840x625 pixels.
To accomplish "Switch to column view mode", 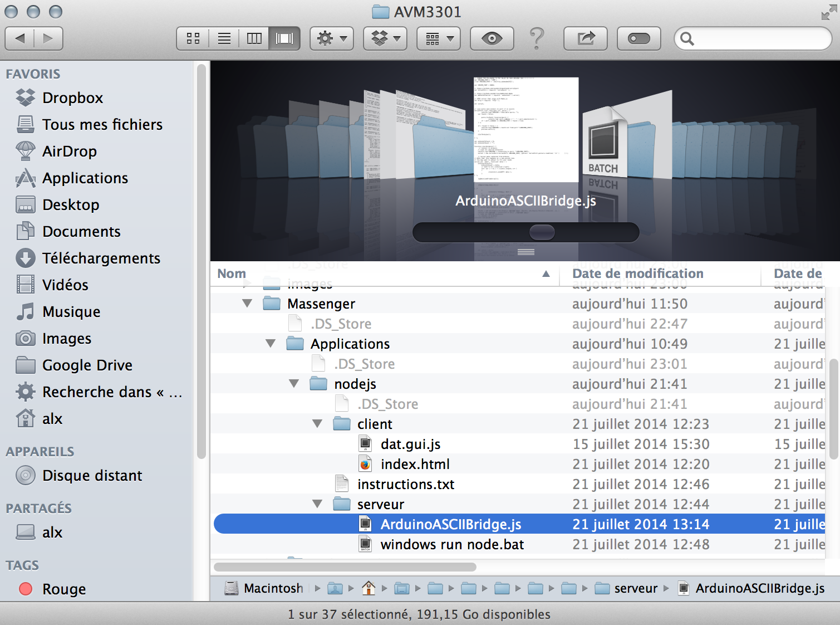I will [x=254, y=38].
